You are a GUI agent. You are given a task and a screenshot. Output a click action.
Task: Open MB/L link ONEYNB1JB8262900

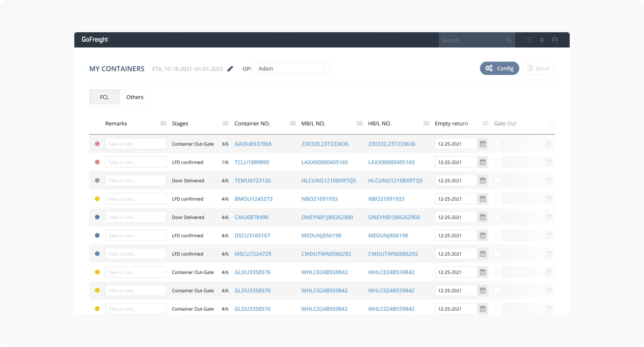tap(327, 217)
